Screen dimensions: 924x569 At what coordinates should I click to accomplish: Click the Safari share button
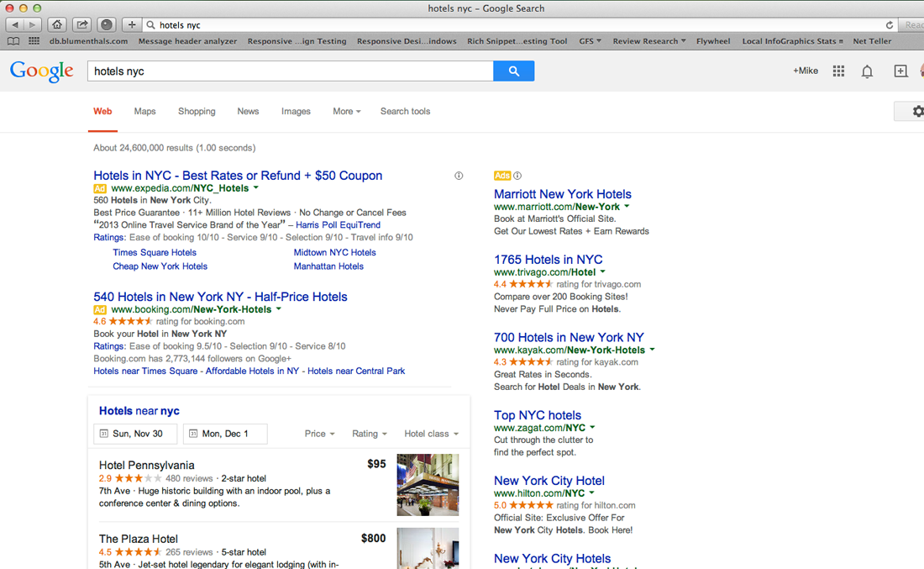(x=81, y=25)
